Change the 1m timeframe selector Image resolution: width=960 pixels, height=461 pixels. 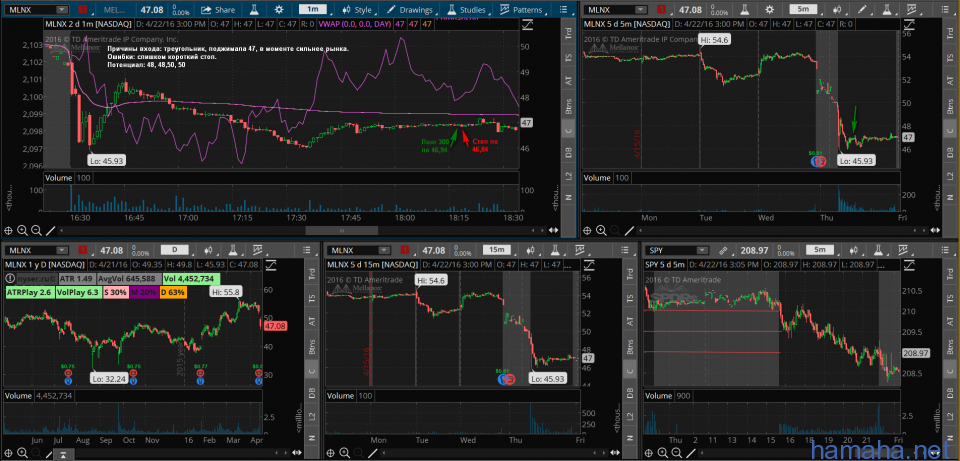[x=313, y=10]
